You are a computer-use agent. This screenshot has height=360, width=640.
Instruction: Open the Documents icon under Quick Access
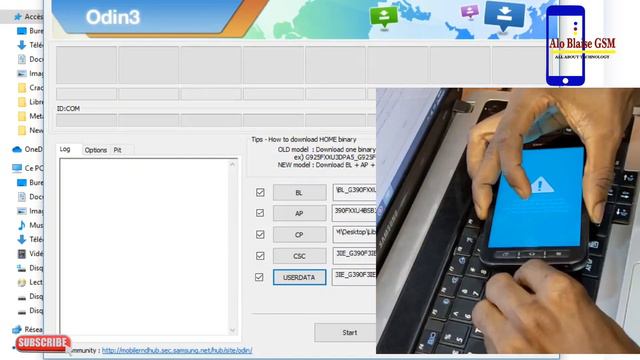22,59
